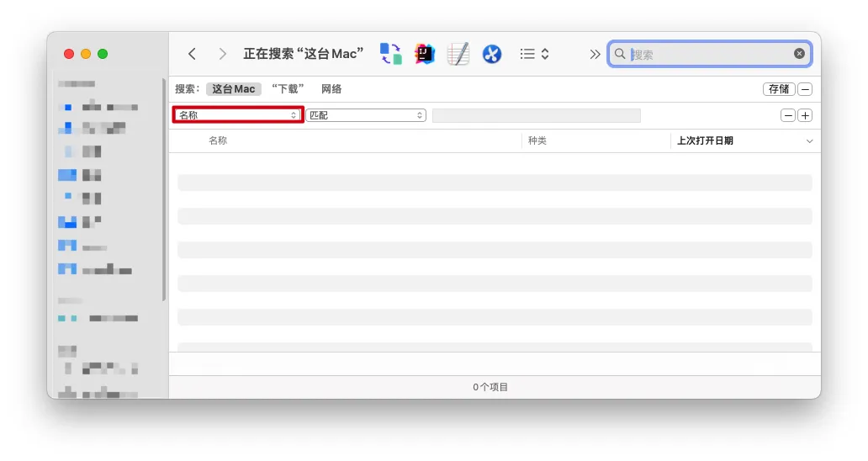The height and width of the screenshot is (461, 868).
Task: Open the blue-green file transfer app icon
Action: coord(390,54)
